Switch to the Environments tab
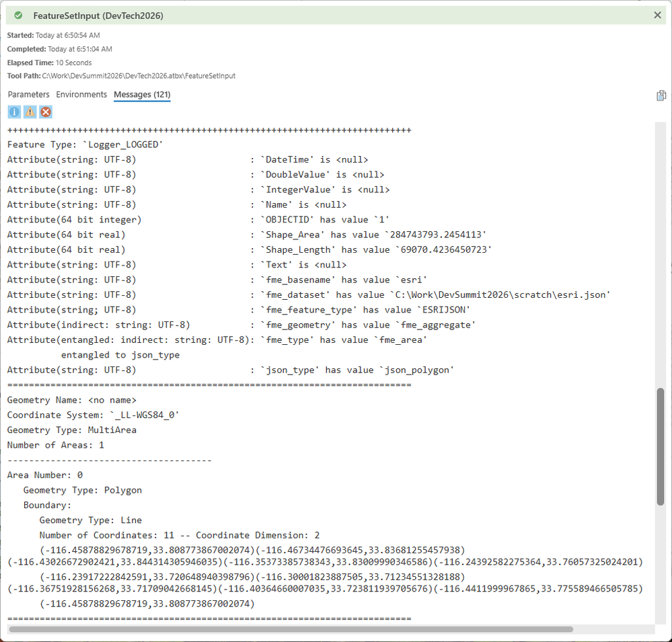This screenshot has width=672, height=642. [81, 95]
